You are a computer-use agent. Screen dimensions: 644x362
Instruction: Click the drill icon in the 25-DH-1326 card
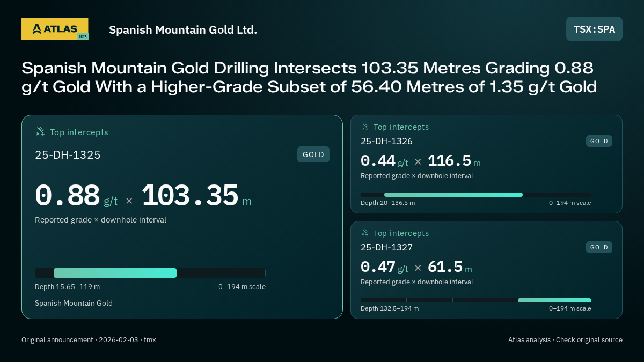[365, 127]
